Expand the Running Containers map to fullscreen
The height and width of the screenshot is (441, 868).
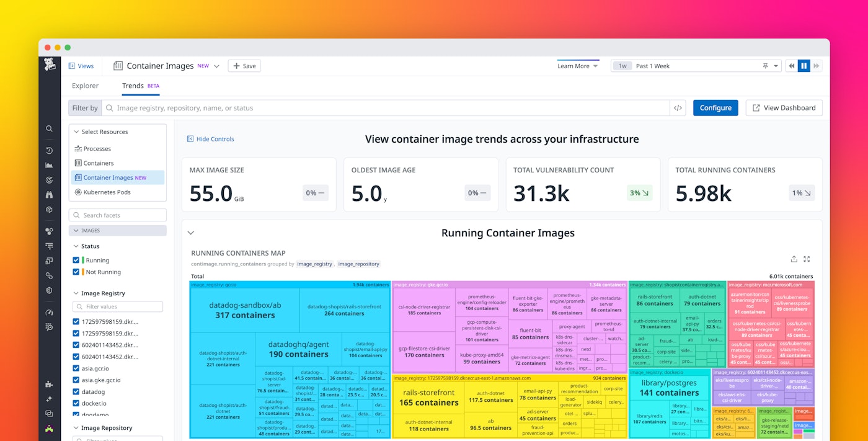pyautogui.click(x=806, y=259)
